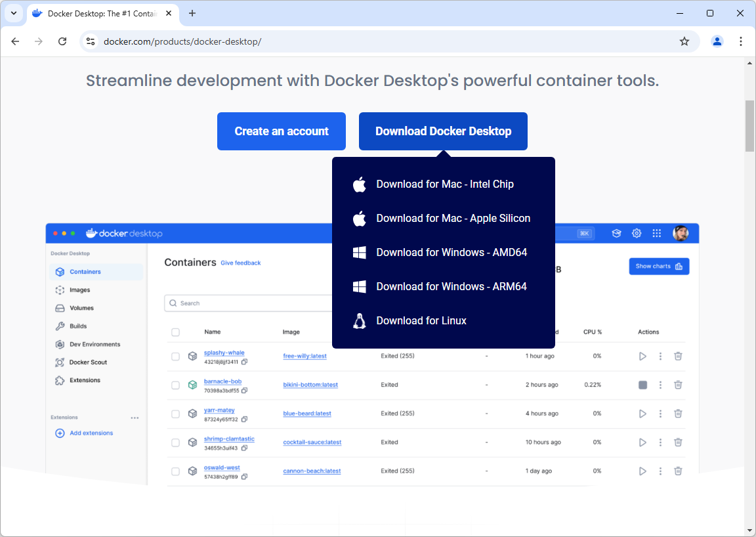Click the containers Search field

coord(248,303)
